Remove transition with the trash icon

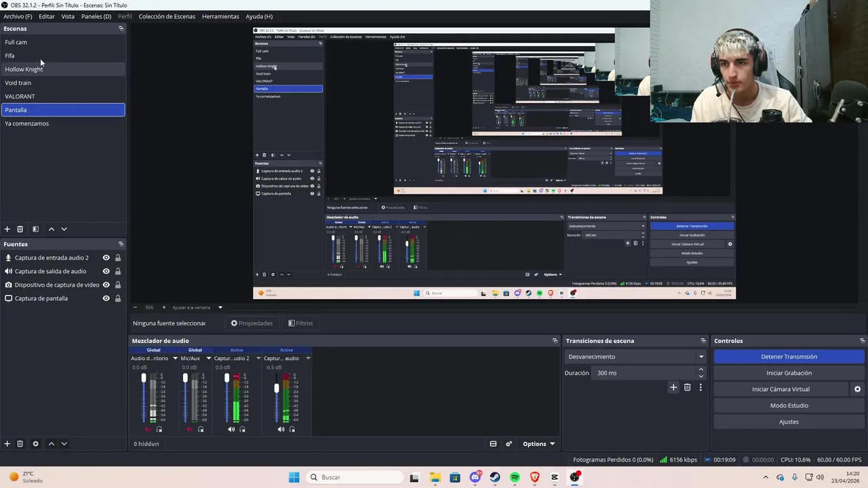[x=687, y=388]
